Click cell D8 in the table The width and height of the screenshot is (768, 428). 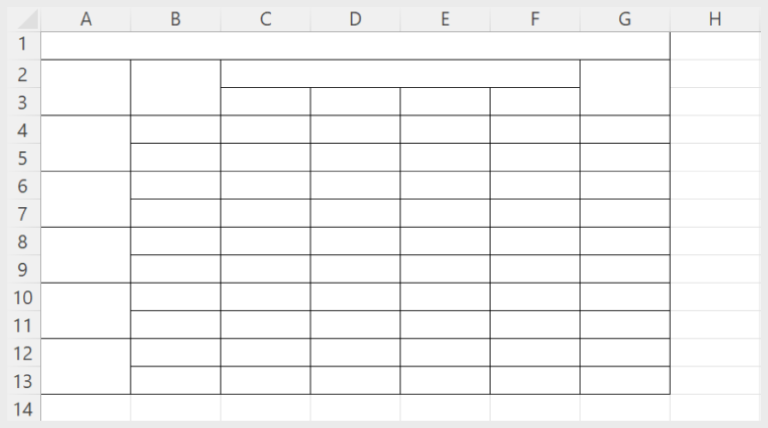[355, 241]
